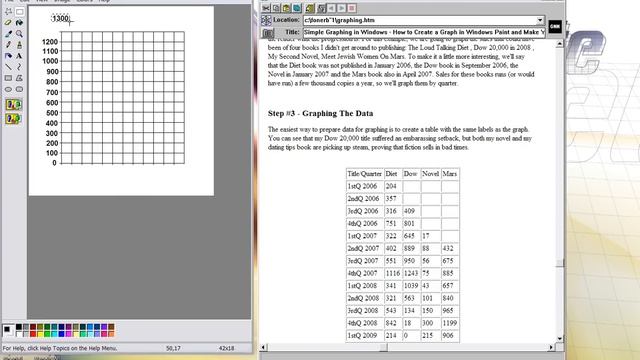
Task: Click the foreground/background color indicator box
Action: point(8,330)
